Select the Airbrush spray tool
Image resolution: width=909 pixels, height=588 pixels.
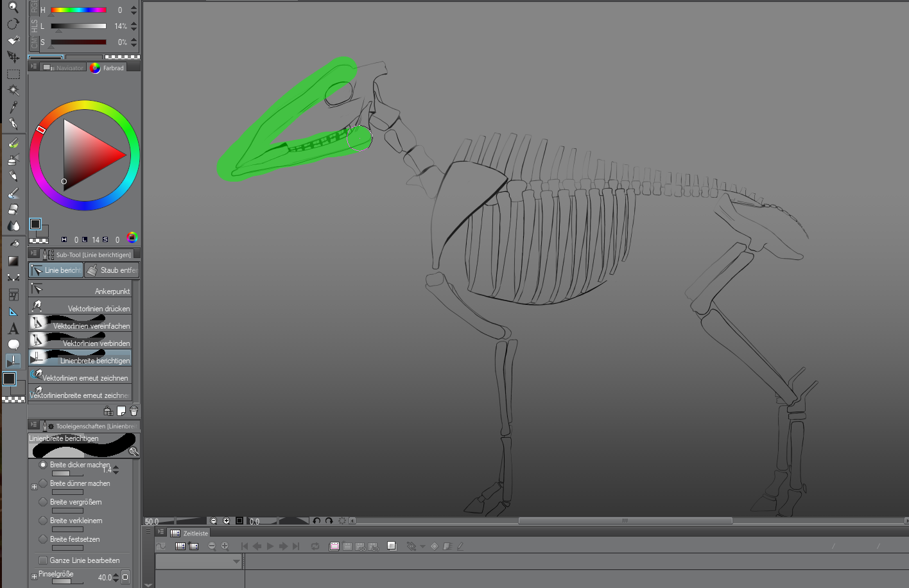click(13, 159)
